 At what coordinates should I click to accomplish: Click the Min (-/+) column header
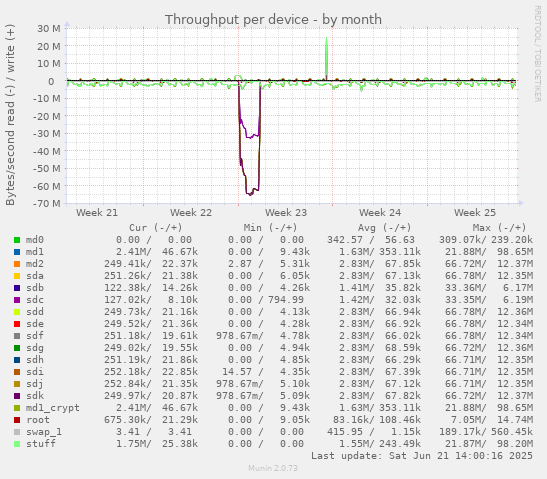click(270, 228)
